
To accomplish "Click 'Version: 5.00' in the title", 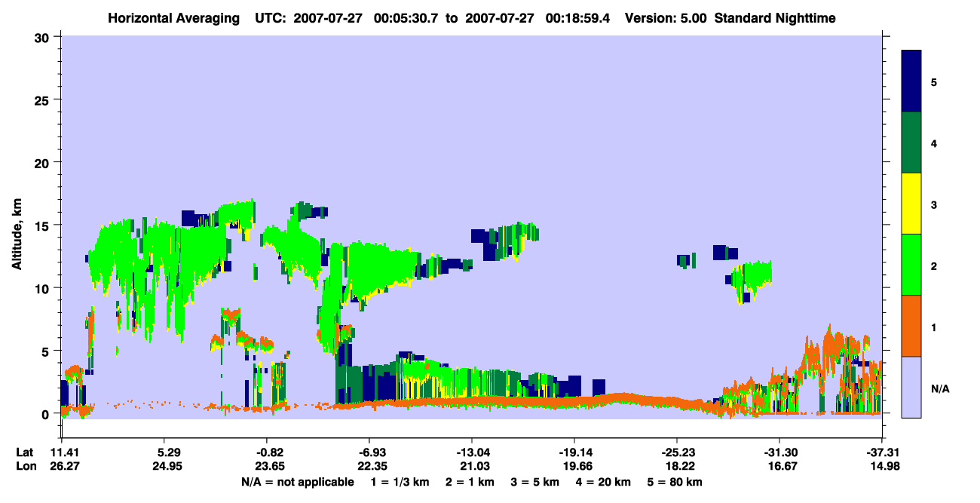I will [x=666, y=17].
